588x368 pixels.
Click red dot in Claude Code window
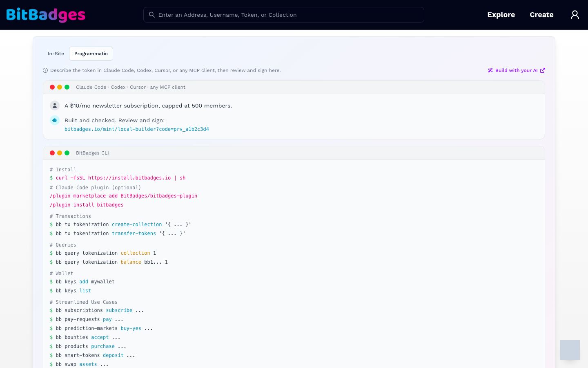pyautogui.click(x=52, y=87)
